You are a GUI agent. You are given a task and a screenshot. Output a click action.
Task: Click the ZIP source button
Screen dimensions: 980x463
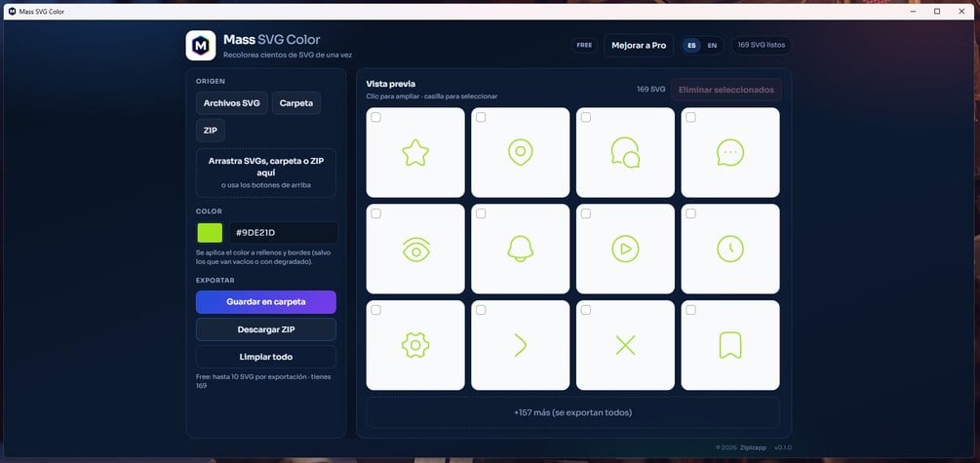coord(211,131)
